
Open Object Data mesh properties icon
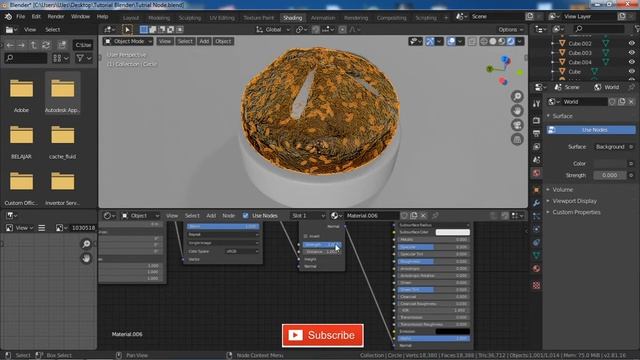click(536, 256)
